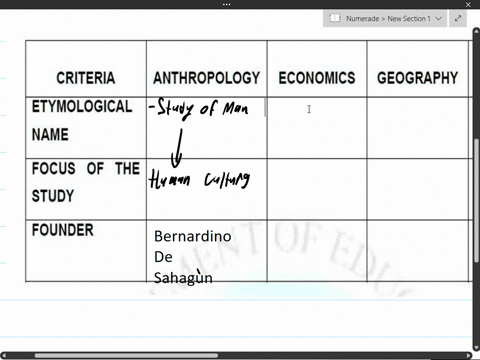Screen dimensions: 480x360
Task: Select the handwritten Human Culture note
Action: coord(199,180)
